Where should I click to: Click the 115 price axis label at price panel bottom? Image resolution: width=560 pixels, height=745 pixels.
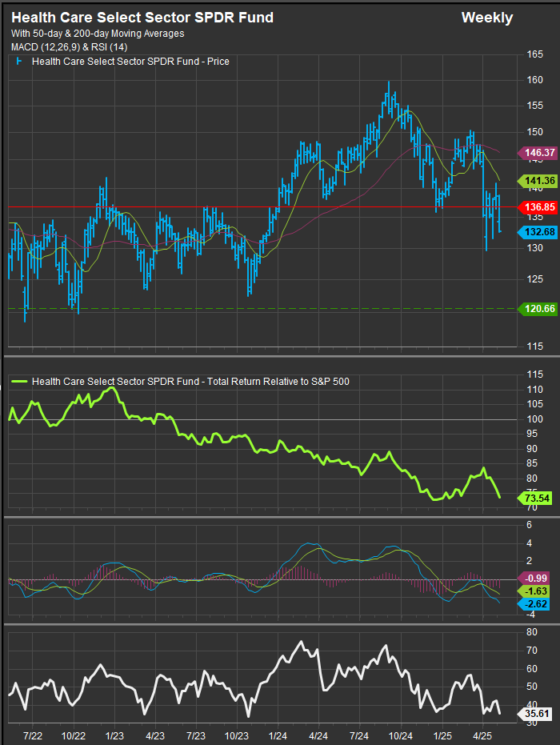[535, 346]
